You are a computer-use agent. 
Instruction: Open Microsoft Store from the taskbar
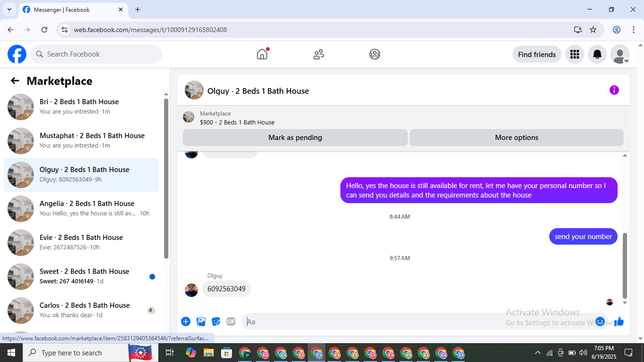point(227,353)
